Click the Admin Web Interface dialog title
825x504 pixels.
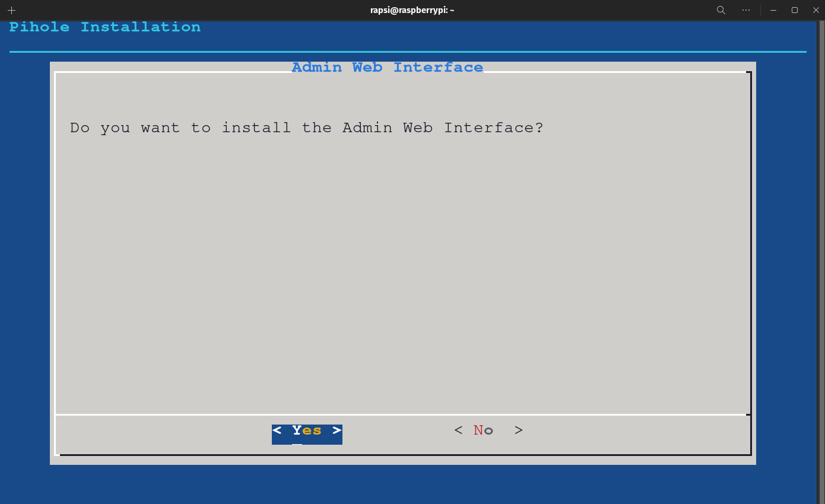click(x=388, y=68)
